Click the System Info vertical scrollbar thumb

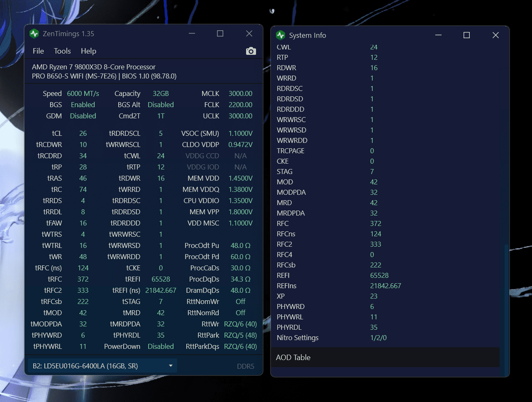pyautogui.click(x=505, y=309)
